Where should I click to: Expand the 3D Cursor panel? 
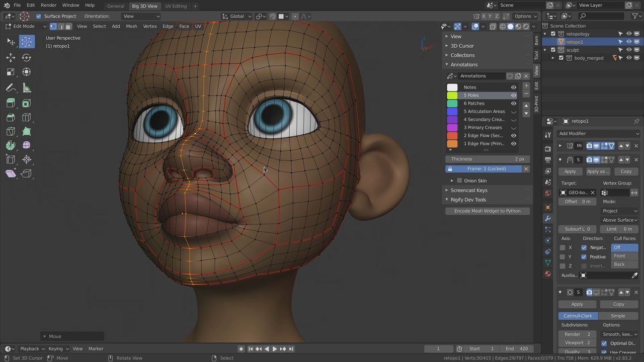pyautogui.click(x=462, y=46)
